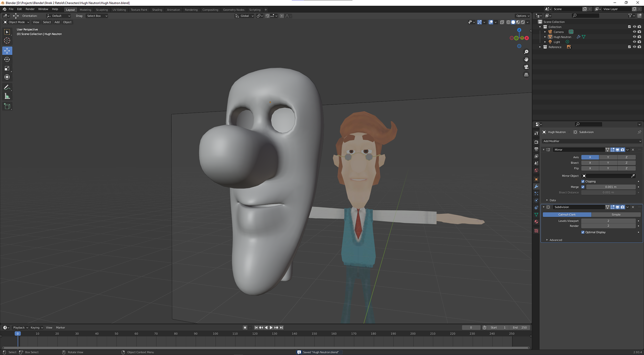Open the Object Constraints properties tab

536,207
